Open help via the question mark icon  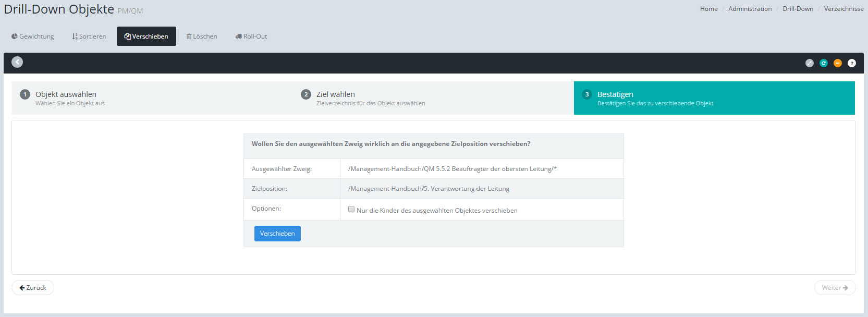pyautogui.click(x=851, y=63)
